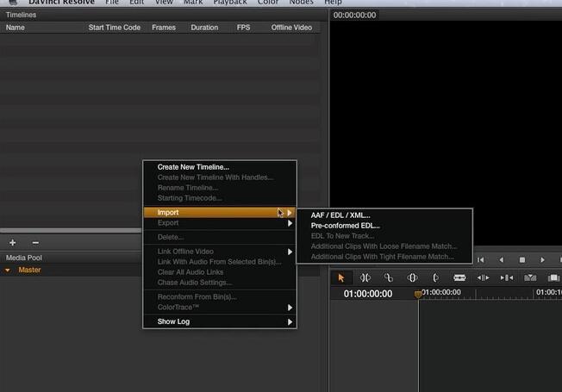Click Reconform From Bin(s)... entry
The image size is (562, 392).
197,296
